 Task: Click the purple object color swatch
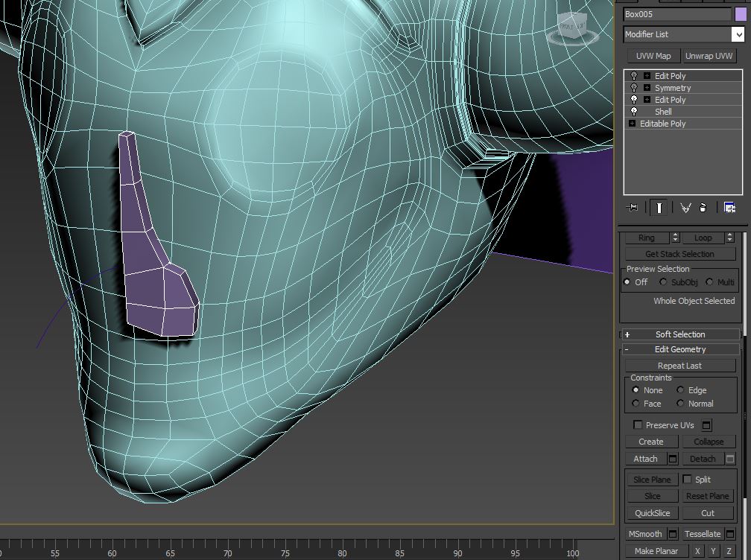pyautogui.click(x=740, y=14)
